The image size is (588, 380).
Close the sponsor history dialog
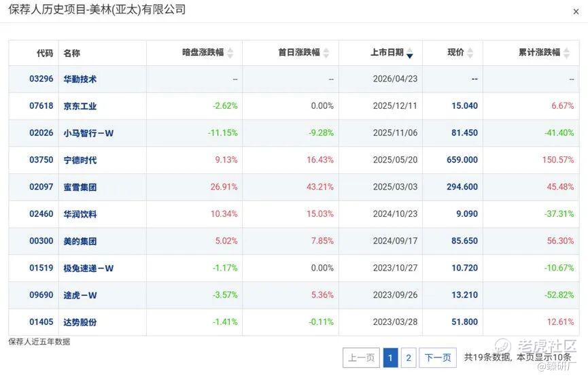[x=576, y=12]
